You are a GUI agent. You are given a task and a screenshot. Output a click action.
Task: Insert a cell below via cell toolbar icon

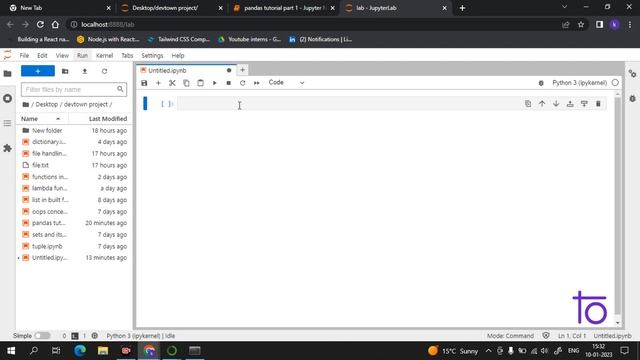tap(584, 104)
